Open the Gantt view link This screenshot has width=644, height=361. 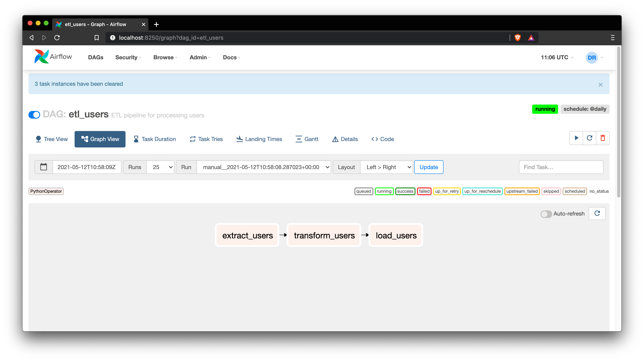tap(307, 139)
